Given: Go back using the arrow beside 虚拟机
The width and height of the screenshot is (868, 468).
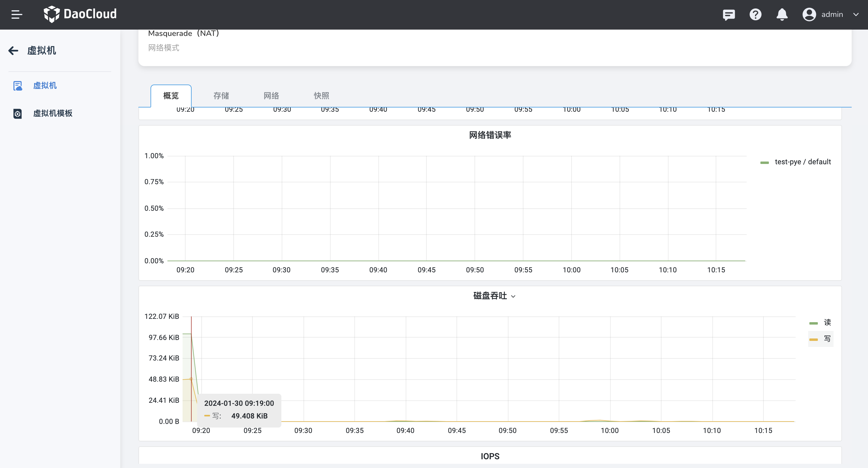Looking at the screenshot, I should (x=13, y=50).
